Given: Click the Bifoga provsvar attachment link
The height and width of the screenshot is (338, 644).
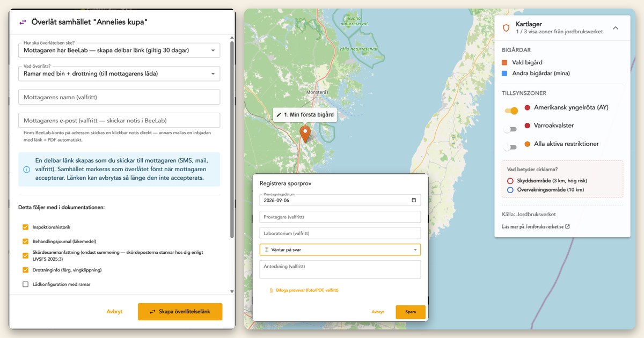Looking at the screenshot, I should 304,290.
